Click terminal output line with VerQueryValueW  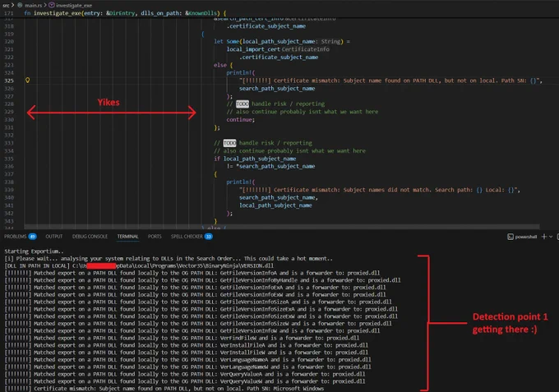click(x=185, y=381)
